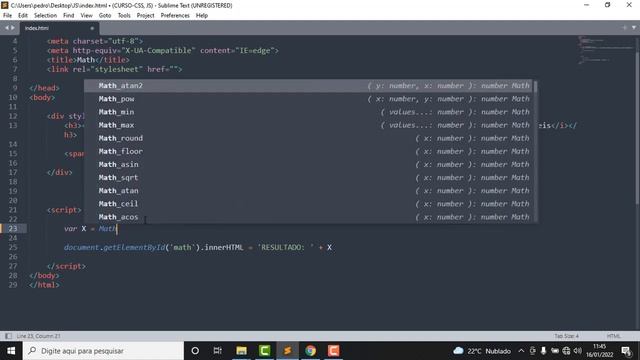Go to next tab with right arrow
The image size is (640, 360).
13,28
